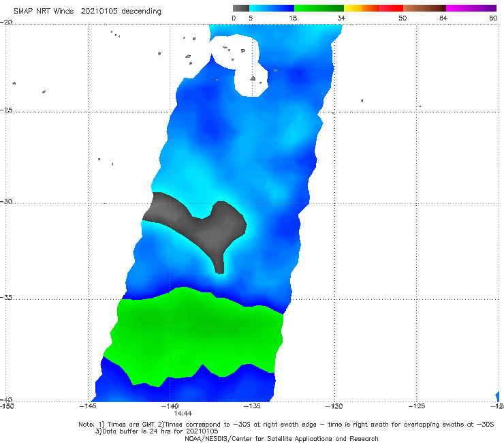
Task: Click the colorbar label '18'
Action: [x=293, y=18]
